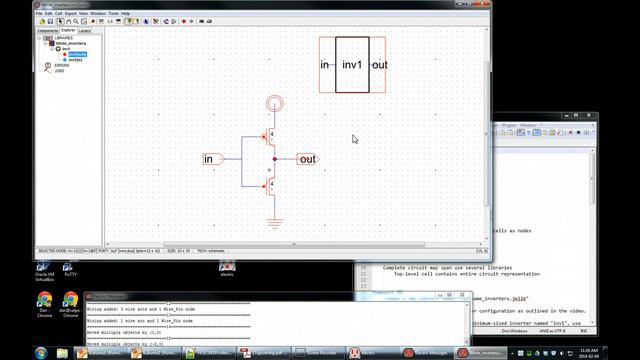Click the Save Library toolbar icon

[50, 21]
